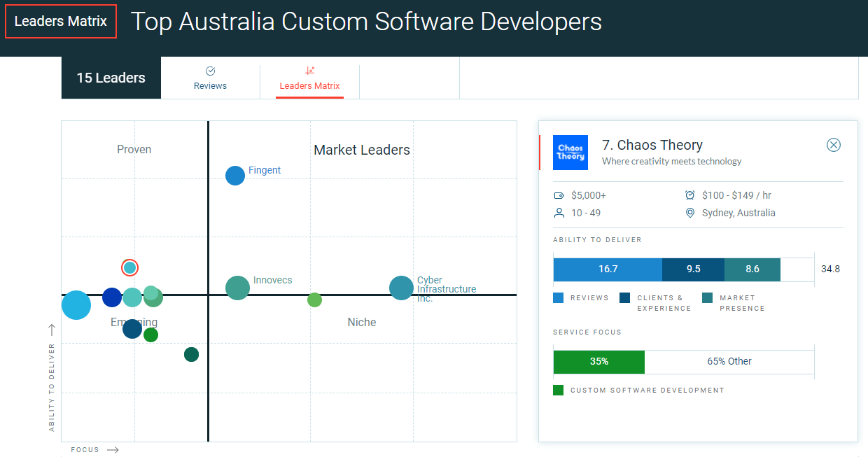Click the clock icon beside $100 - $149 / hr

689,195
